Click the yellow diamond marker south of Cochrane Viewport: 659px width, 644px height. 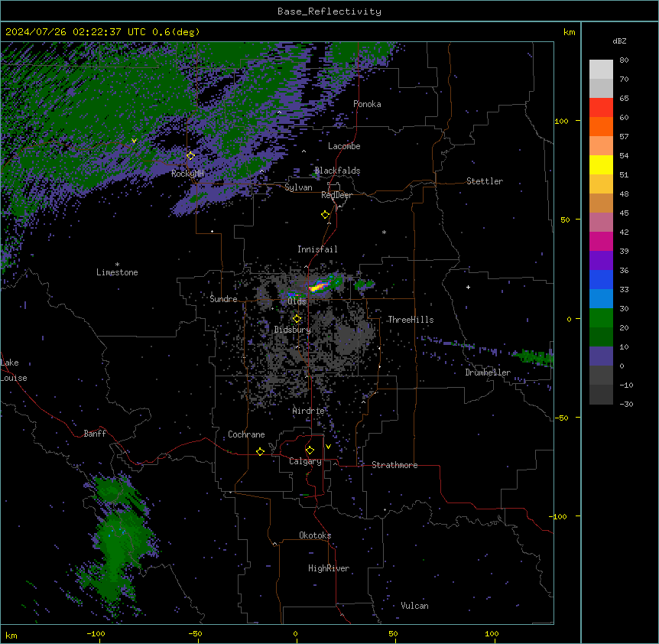click(260, 451)
